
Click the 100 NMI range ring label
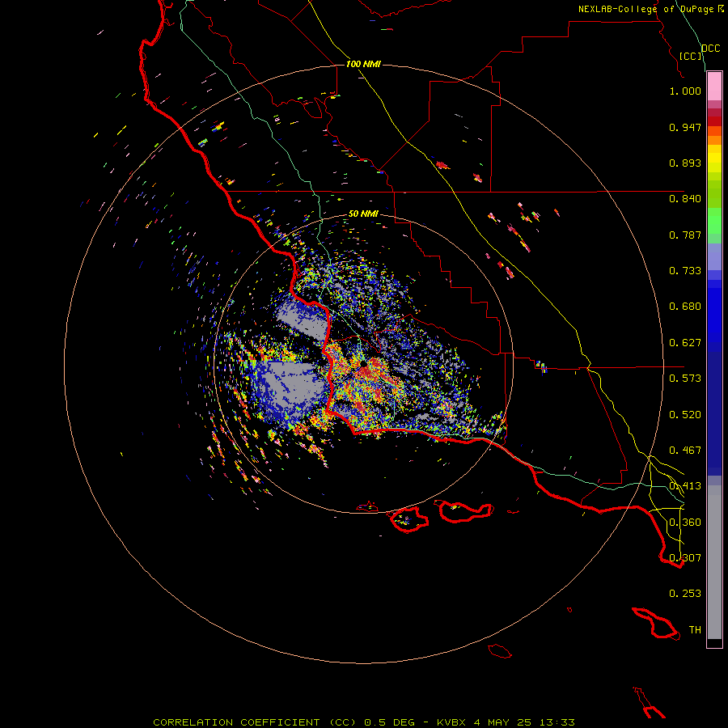pos(363,64)
